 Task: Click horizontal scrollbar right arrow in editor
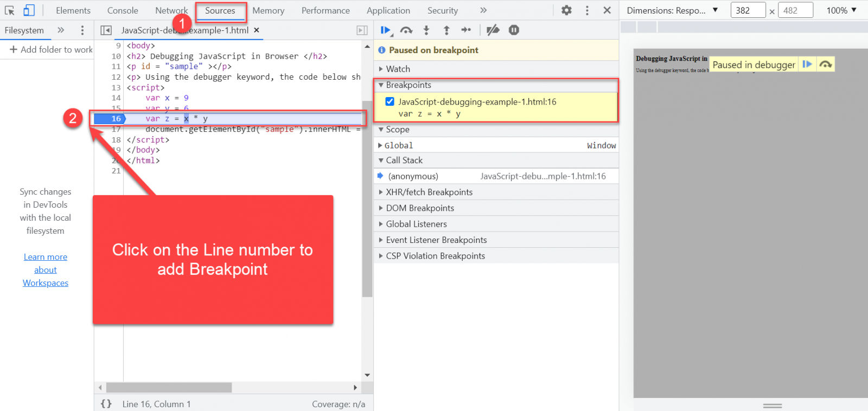(x=355, y=388)
